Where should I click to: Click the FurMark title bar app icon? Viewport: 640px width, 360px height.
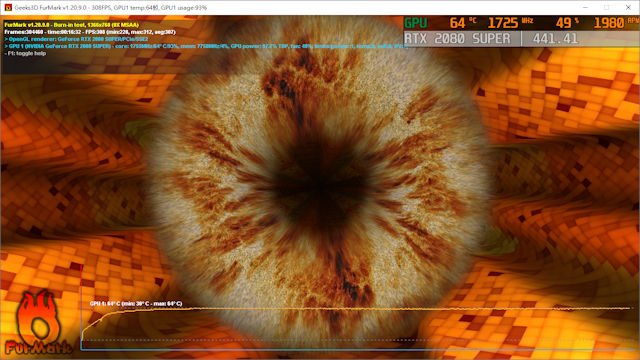point(8,7)
